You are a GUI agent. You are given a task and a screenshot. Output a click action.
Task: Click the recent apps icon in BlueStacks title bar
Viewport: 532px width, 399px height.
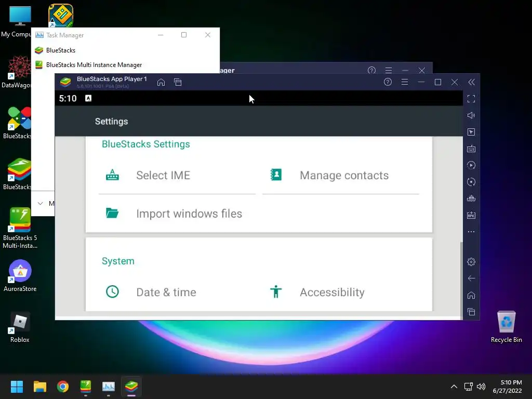pyautogui.click(x=178, y=82)
